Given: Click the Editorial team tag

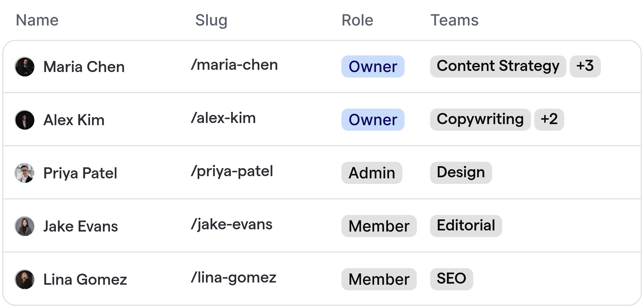Looking at the screenshot, I should pyautogui.click(x=466, y=226).
